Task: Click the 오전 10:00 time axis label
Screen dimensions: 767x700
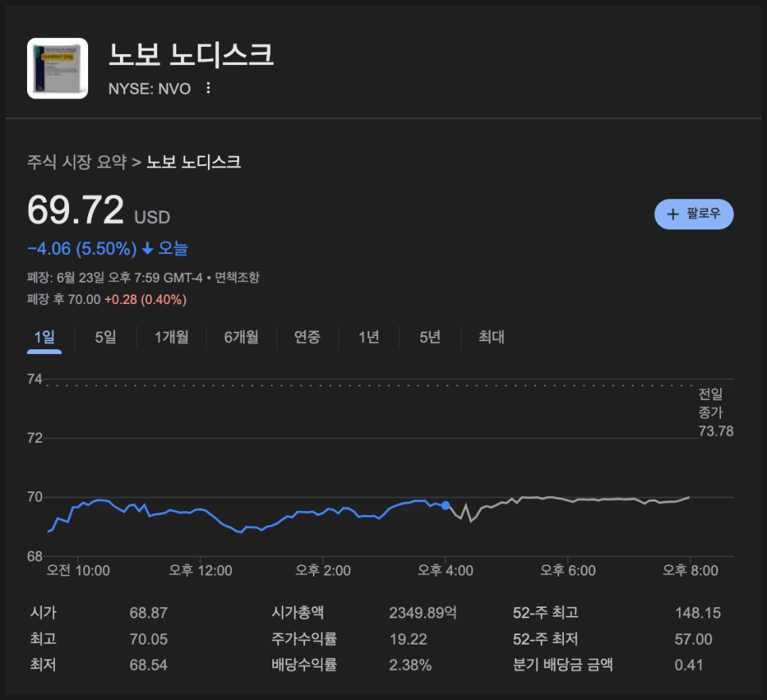Action: 79,571
